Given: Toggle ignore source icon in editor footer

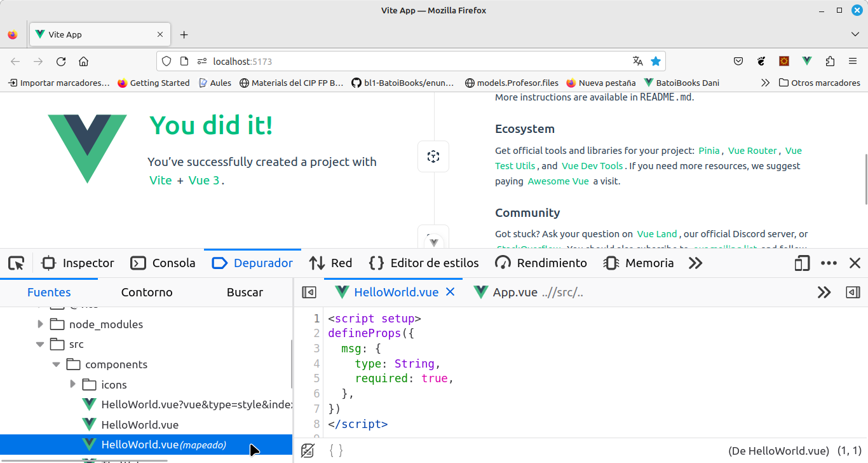Looking at the screenshot, I should [308, 451].
